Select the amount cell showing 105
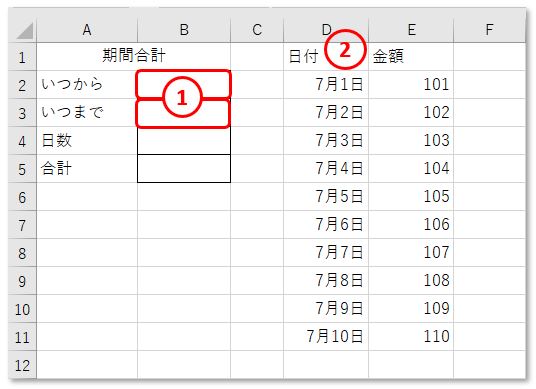Viewport: 536px width, 389px height. click(x=411, y=197)
